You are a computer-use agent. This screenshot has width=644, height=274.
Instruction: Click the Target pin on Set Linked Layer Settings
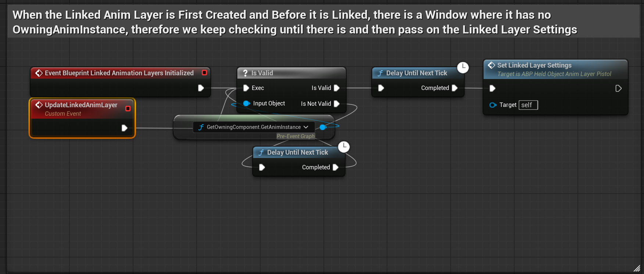(493, 105)
